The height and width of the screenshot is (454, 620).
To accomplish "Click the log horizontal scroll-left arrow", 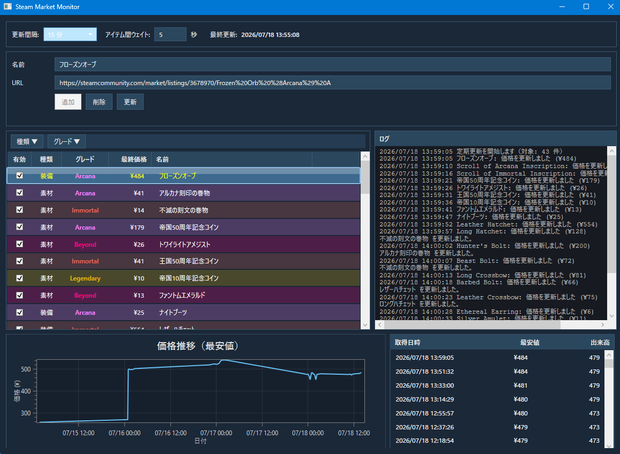I will tap(380, 325).
